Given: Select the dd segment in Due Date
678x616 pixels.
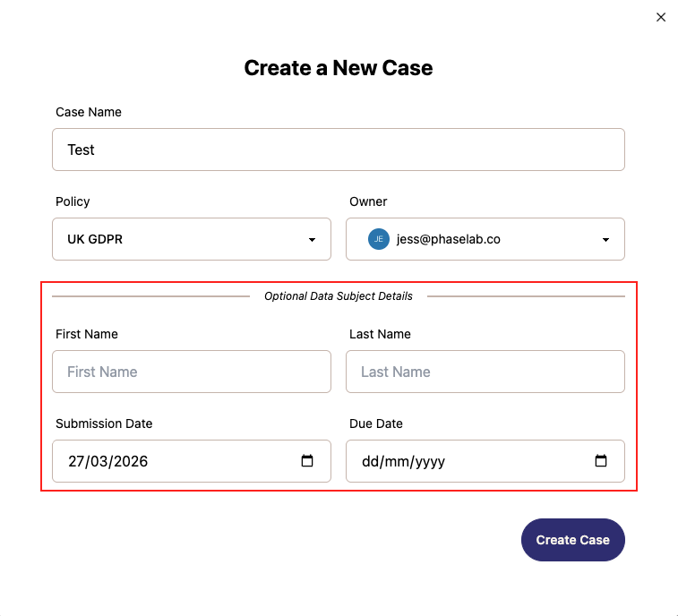Looking at the screenshot, I should [x=370, y=462].
